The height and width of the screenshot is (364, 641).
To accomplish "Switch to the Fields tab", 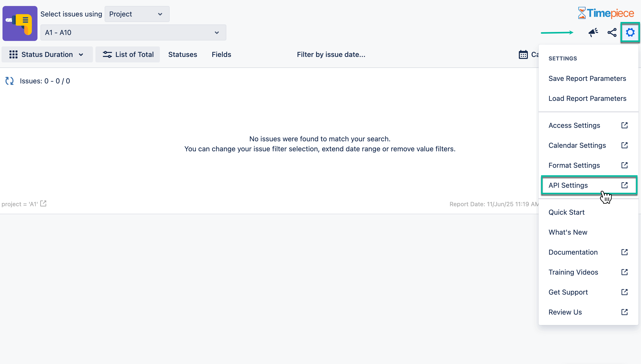I will click(x=221, y=54).
